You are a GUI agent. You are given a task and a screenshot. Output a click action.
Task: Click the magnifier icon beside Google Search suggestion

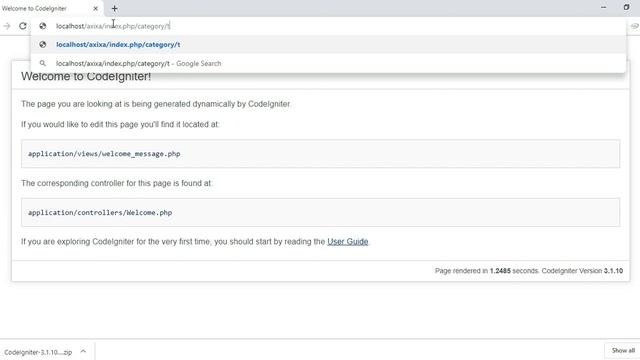42,63
